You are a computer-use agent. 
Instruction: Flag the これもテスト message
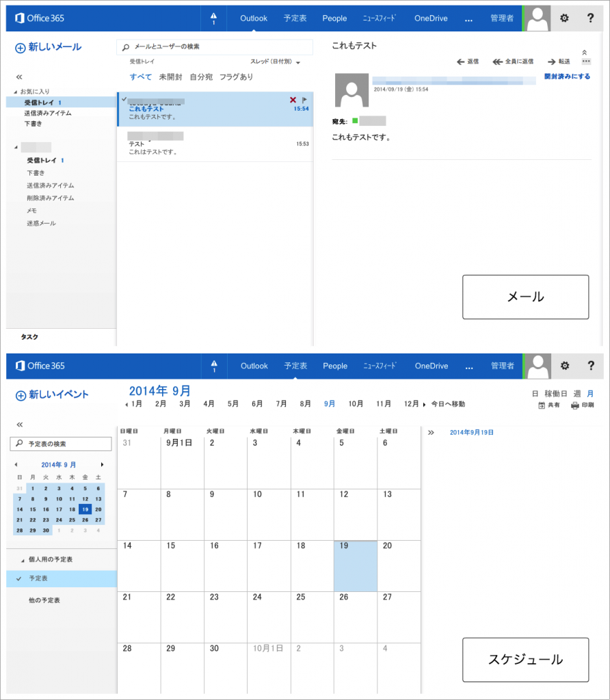pos(304,100)
